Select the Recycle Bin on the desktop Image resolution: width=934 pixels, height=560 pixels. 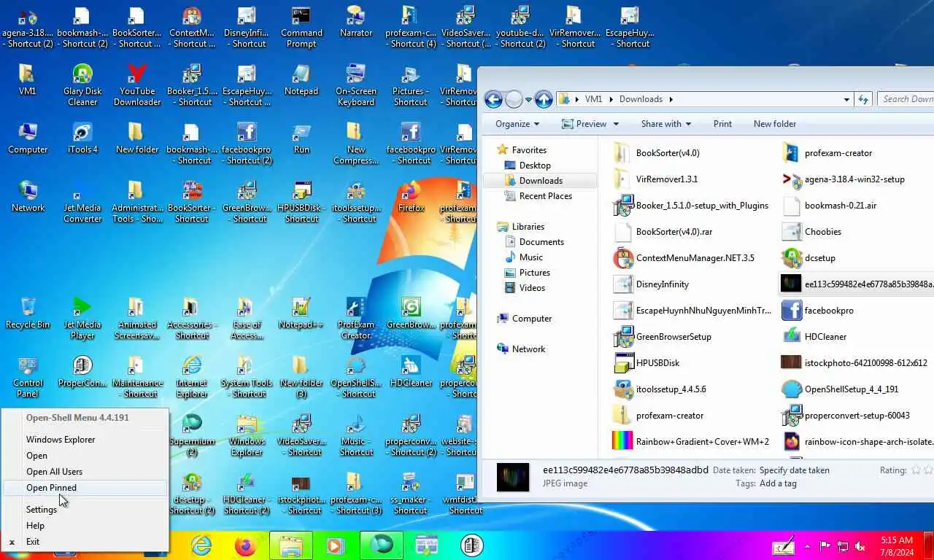(x=28, y=313)
